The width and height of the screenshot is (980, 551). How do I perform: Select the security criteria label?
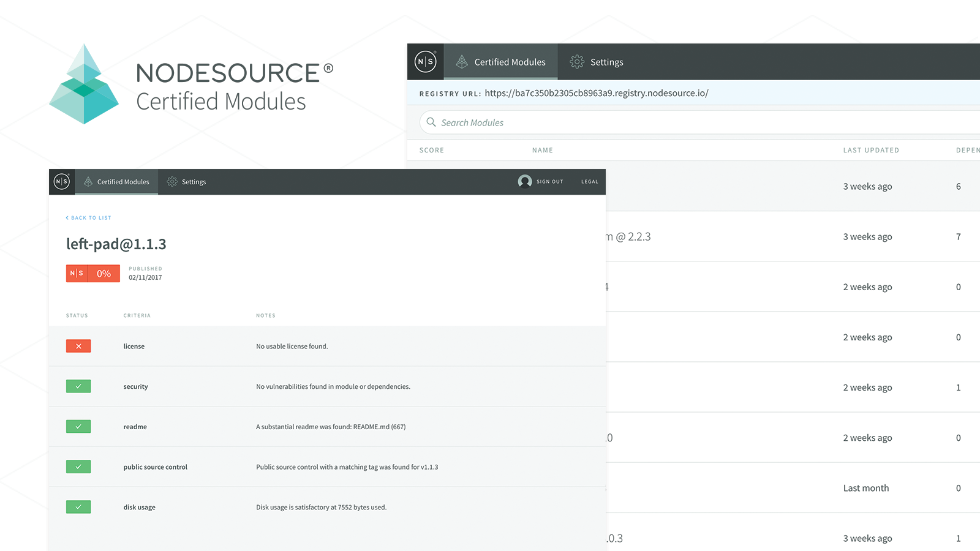pos(135,387)
